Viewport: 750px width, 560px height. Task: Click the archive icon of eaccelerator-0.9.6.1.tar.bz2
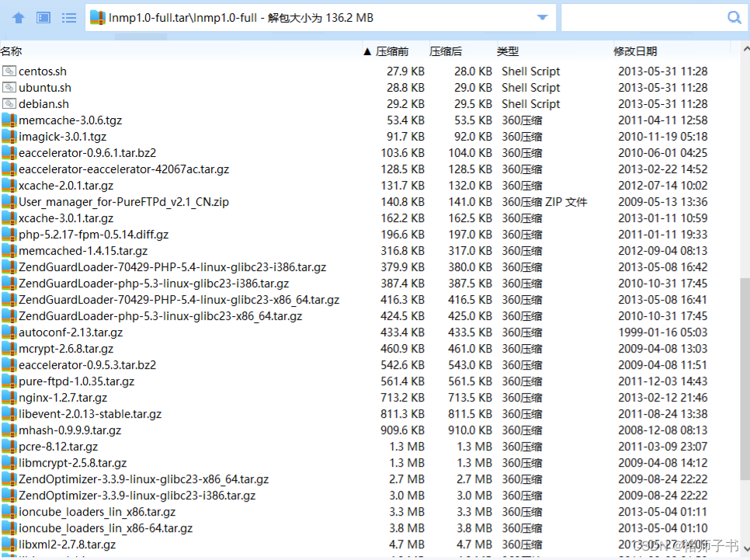tap(9, 153)
